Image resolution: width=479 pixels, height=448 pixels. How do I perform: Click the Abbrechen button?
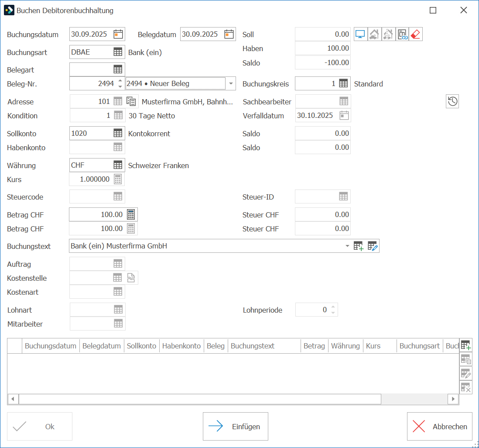[440, 427]
